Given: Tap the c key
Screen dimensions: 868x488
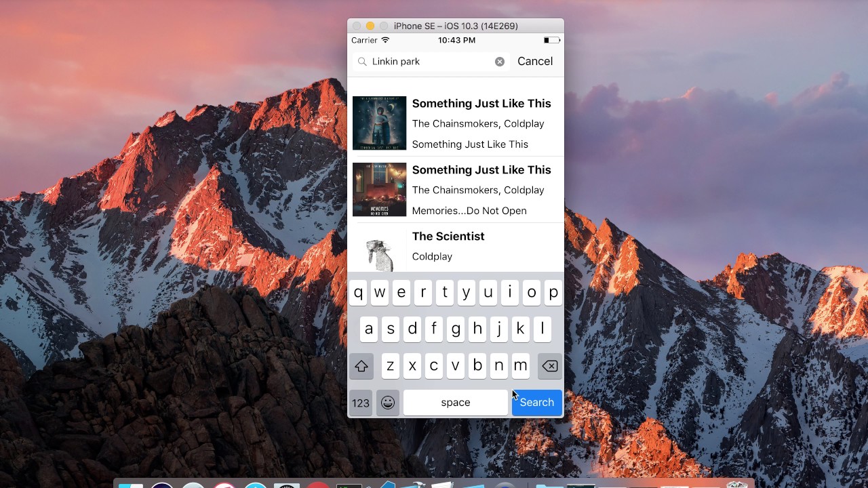Looking at the screenshot, I should click(434, 366).
